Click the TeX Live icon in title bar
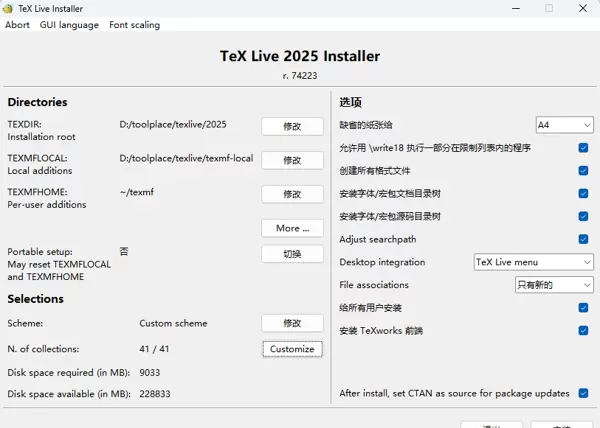This screenshot has height=428, width=600. tap(10, 8)
